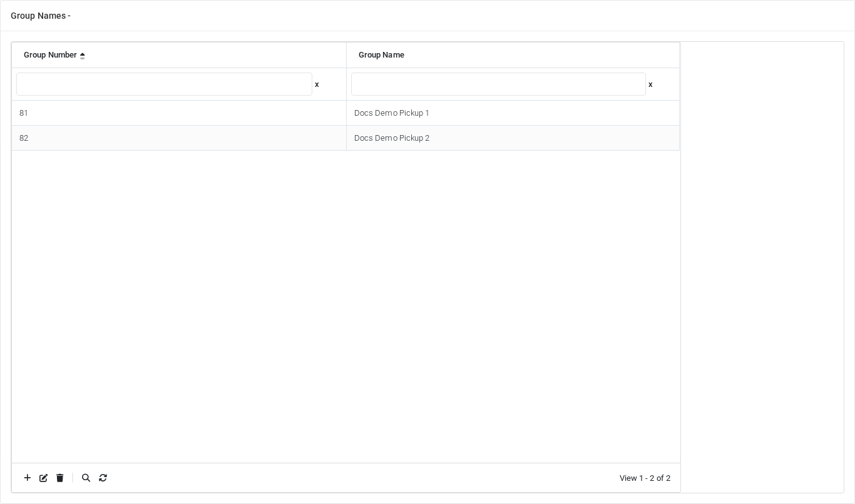Select group number 81 cell

click(179, 113)
